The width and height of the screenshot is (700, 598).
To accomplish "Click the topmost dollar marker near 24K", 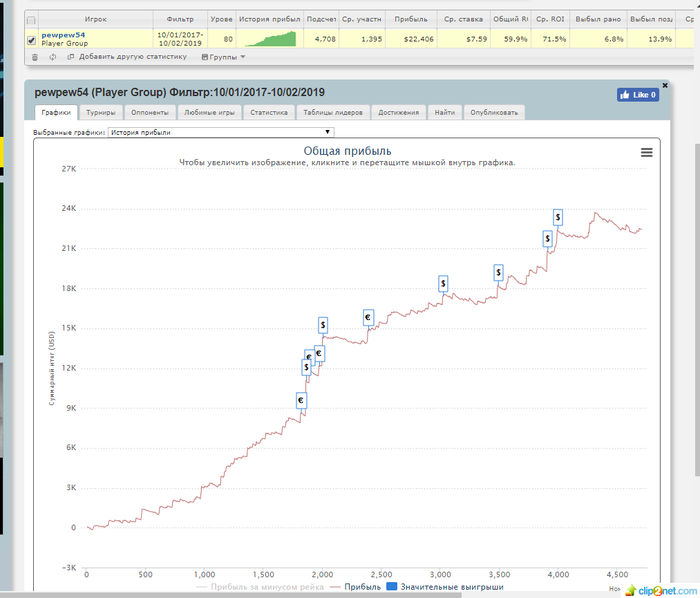I will pos(558,217).
